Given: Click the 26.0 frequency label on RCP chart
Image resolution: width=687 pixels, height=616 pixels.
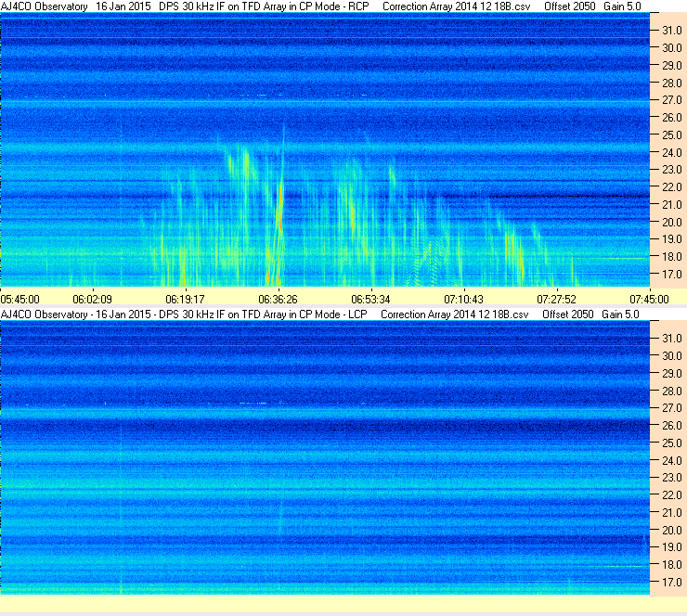Looking at the screenshot, I should [x=672, y=118].
